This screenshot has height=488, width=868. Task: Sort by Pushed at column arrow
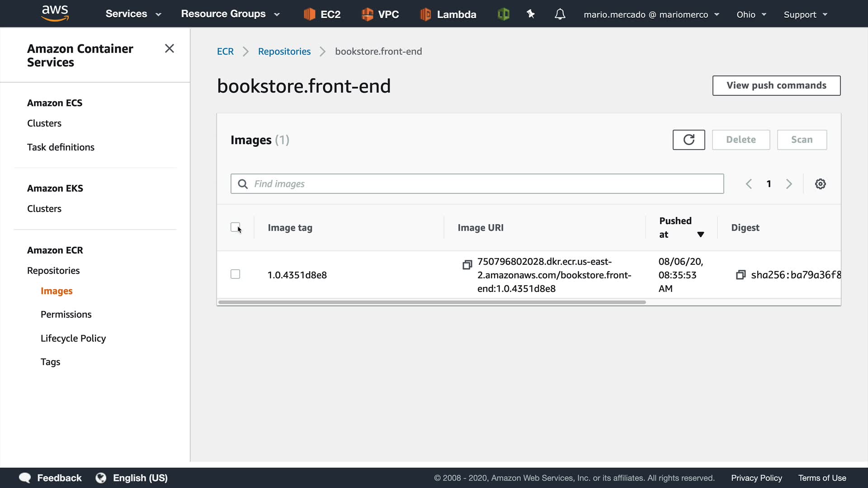click(700, 234)
